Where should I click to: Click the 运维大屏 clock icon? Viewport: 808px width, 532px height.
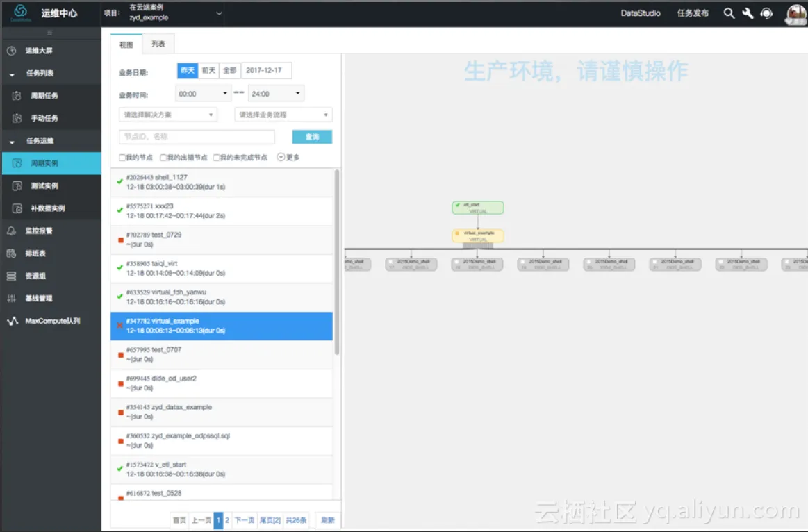[x=11, y=51]
